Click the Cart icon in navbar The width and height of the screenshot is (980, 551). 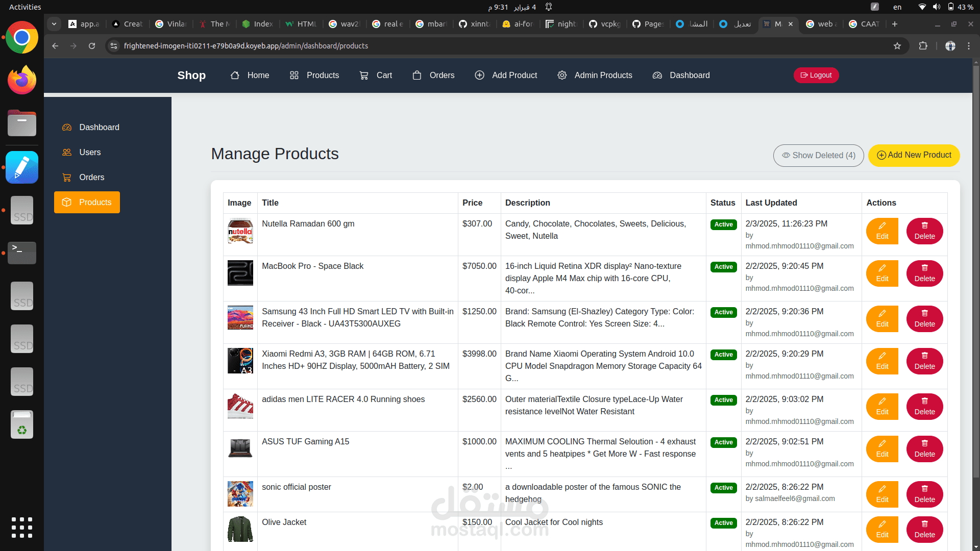coord(364,76)
